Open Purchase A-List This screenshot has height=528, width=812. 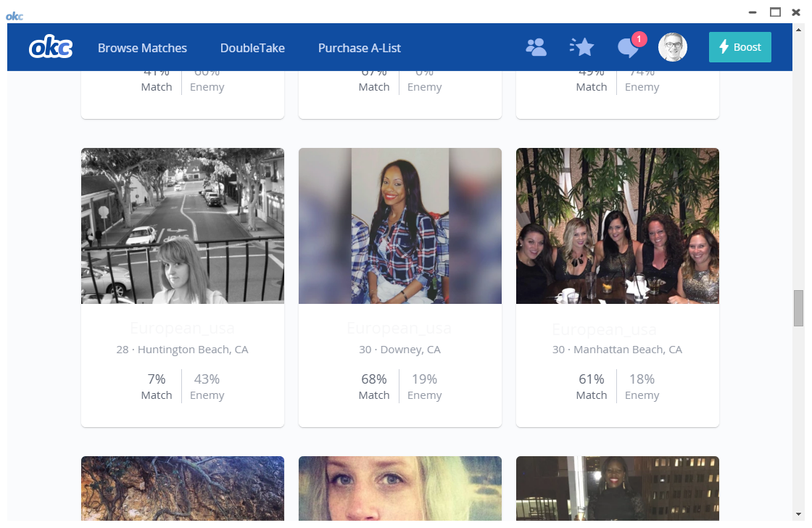[360, 48]
